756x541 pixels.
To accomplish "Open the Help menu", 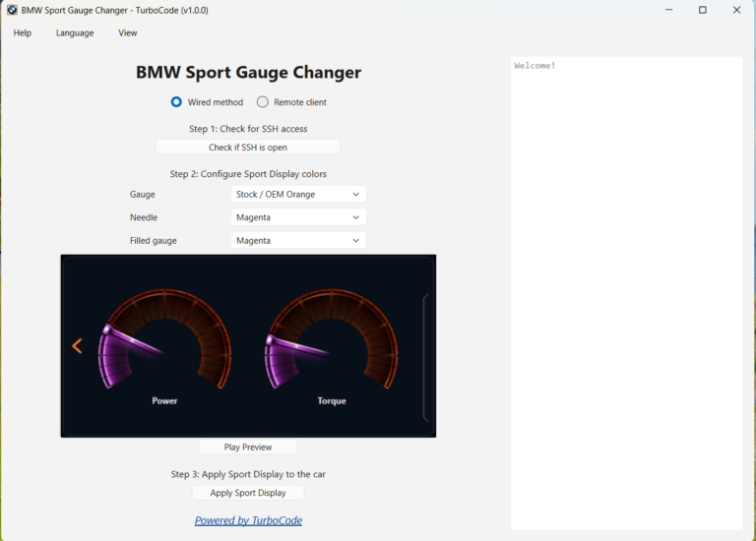I will point(23,32).
